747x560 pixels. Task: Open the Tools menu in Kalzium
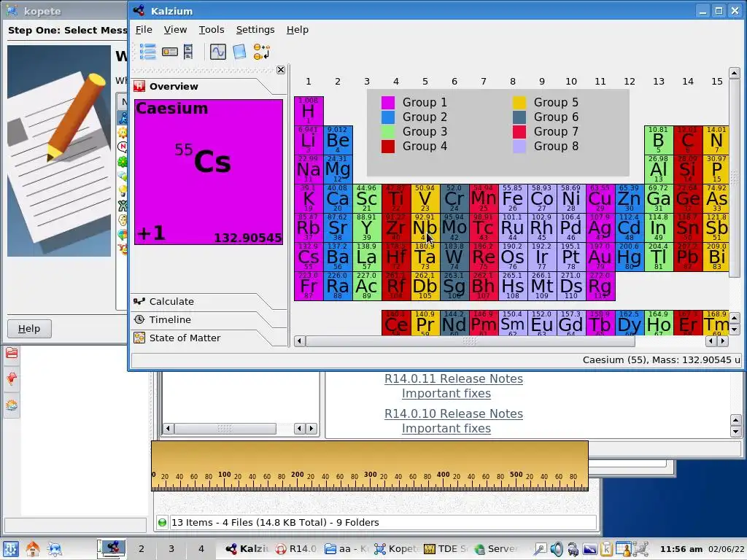click(212, 29)
